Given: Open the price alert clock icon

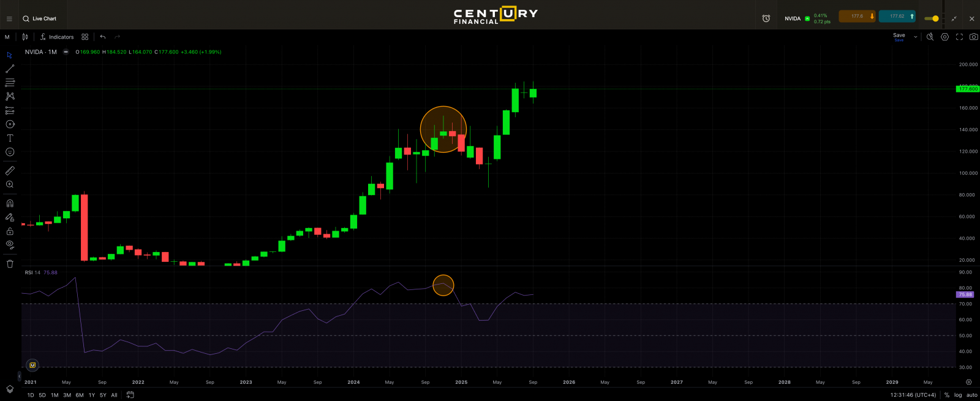Looking at the screenshot, I should coord(766,18).
